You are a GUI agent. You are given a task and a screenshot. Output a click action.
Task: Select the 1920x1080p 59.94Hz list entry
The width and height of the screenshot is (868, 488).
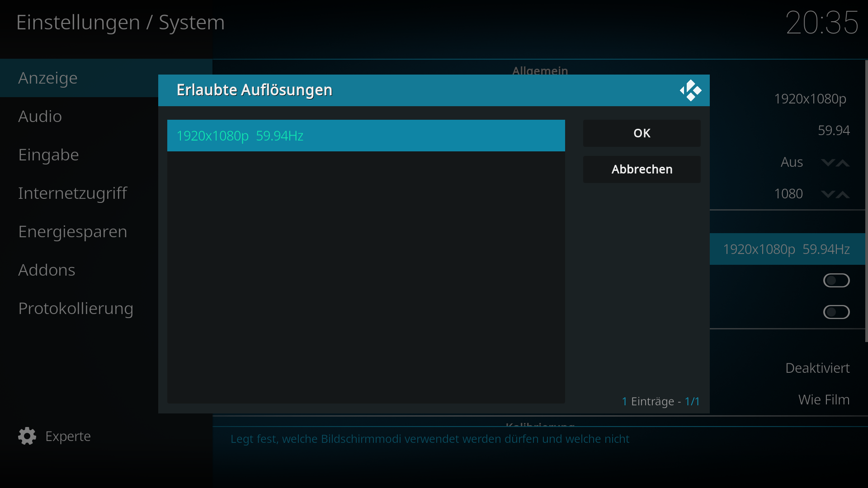(x=366, y=136)
